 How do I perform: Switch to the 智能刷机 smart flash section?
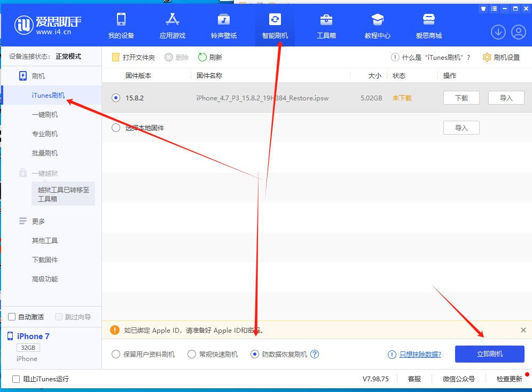click(x=275, y=26)
